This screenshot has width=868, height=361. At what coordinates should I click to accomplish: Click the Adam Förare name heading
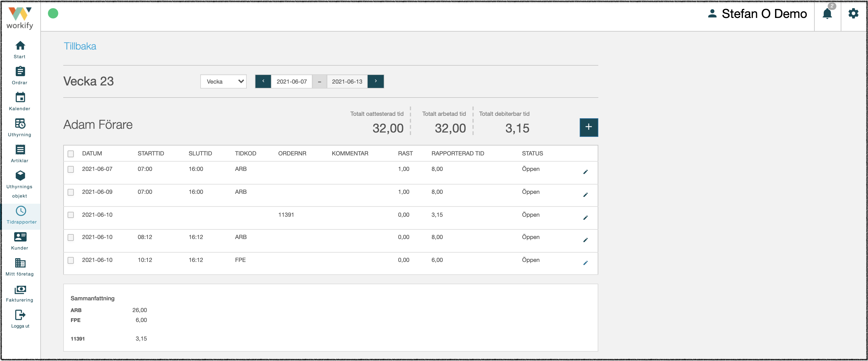pos(98,124)
